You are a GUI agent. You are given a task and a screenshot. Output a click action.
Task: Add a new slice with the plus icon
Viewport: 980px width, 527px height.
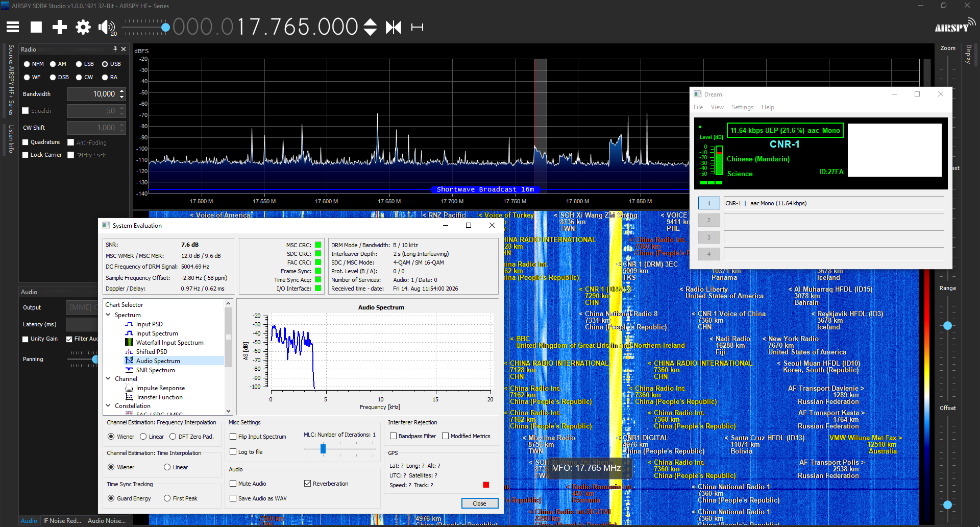(60, 27)
